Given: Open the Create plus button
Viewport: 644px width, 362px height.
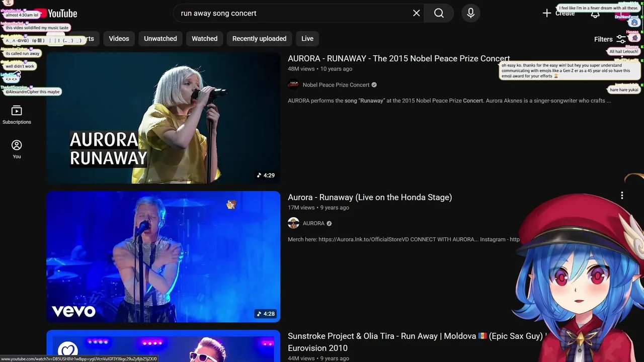Looking at the screenshot, I should [558, 13].
